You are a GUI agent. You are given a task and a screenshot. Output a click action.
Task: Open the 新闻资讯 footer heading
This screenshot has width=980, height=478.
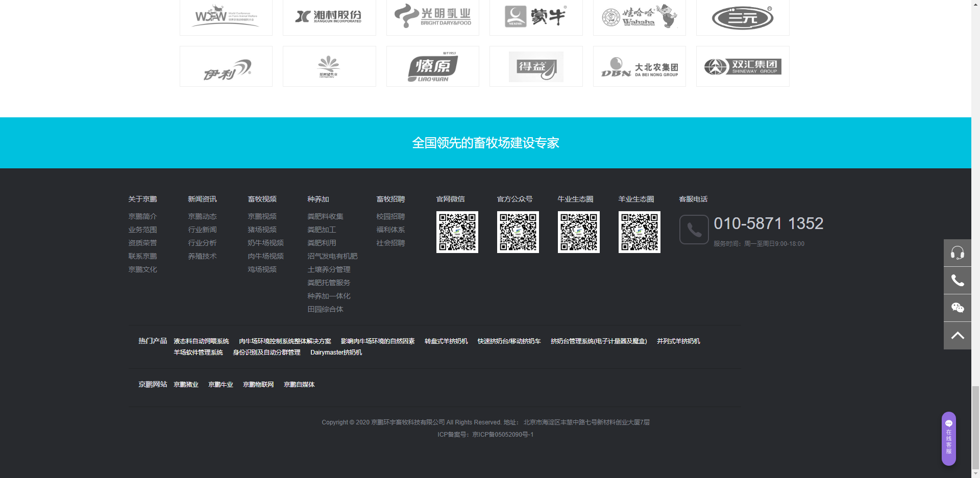pyautogui.click(x=202, y=199)
